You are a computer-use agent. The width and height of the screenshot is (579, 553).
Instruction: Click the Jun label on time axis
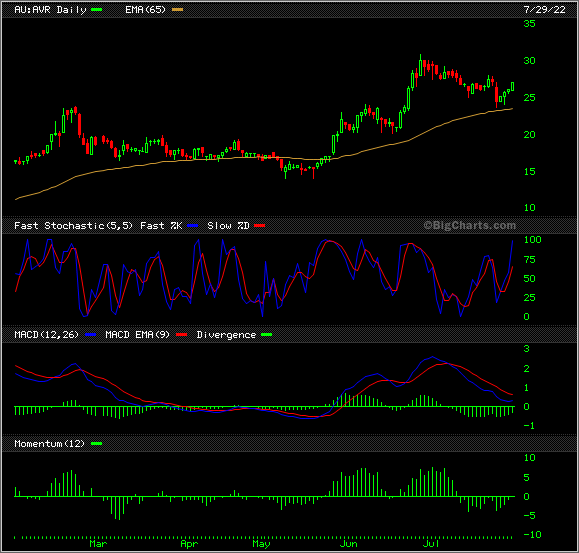[x=349, y=543]
